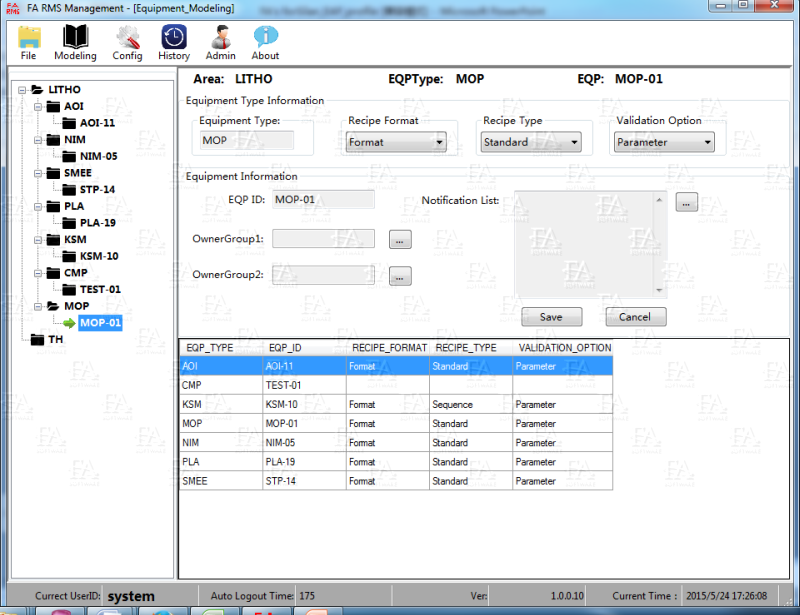
Task: Open the Config tools icon
Action: pyautogui.click(x=127, y=42)
